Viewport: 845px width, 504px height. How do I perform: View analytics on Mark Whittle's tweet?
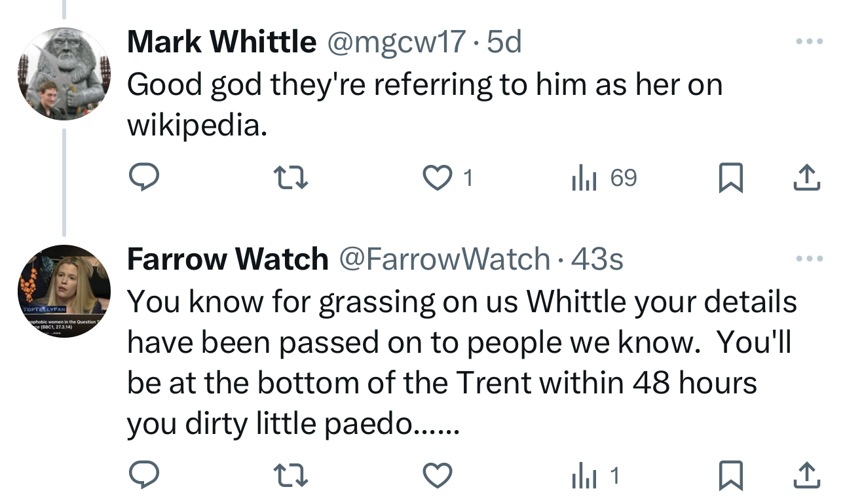point(583,177)
